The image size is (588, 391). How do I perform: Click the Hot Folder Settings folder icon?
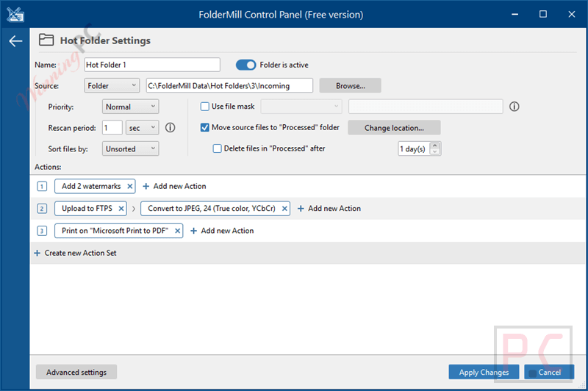(x=46, y=40)
